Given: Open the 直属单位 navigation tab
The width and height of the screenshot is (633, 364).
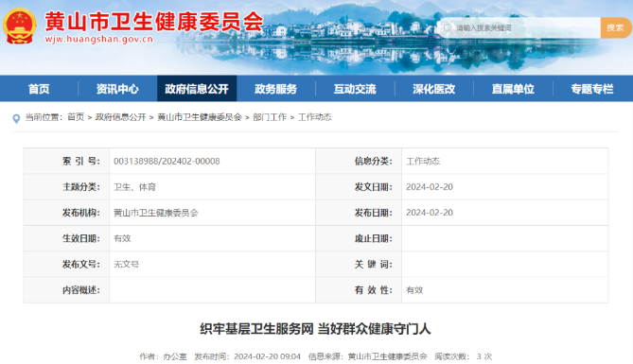Looking at the screenshot, I should 513,89.
